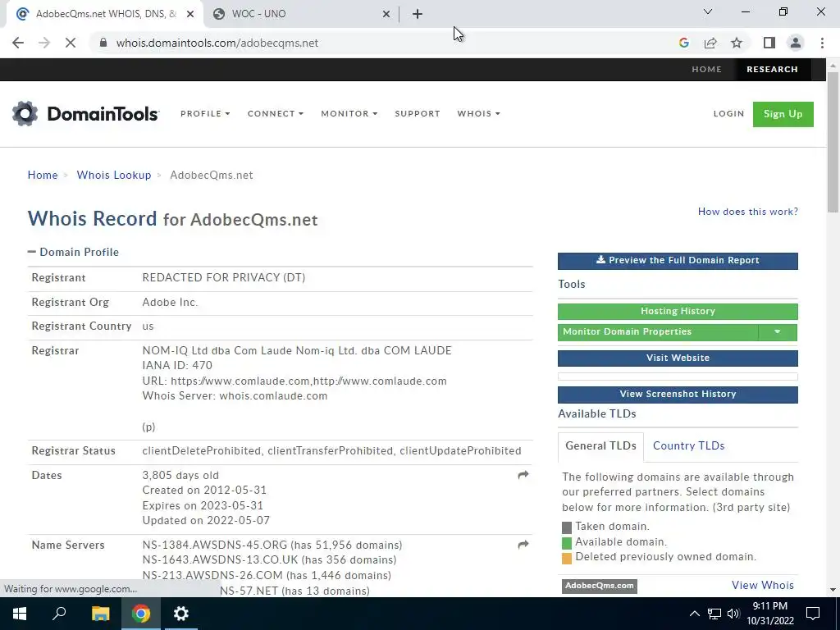
Task: Click the Google icon in address bar
Action: [683, 43]
